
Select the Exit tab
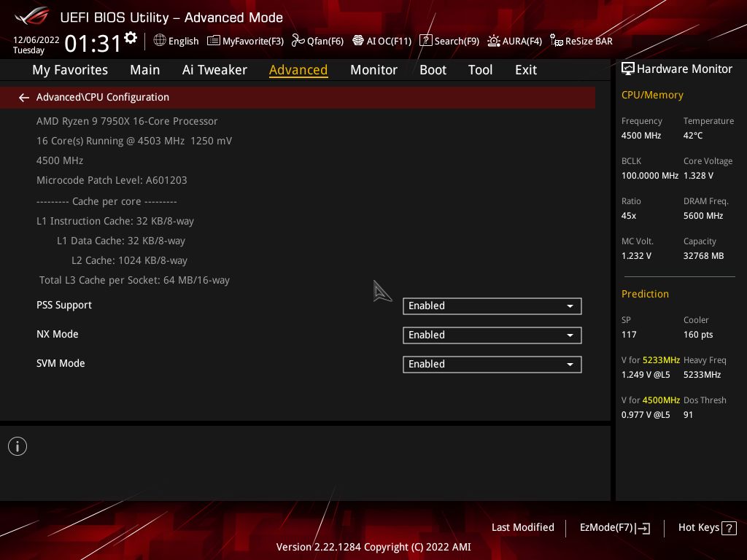526,70
